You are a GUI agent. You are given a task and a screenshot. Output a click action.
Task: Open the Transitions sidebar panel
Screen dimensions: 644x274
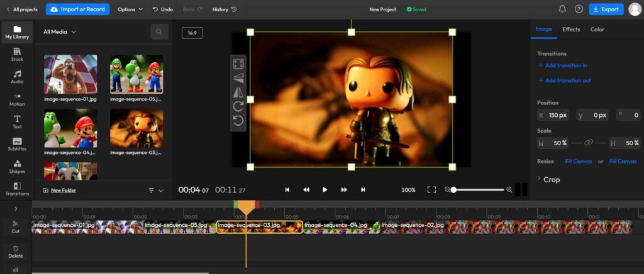click(x=17, y=189)
